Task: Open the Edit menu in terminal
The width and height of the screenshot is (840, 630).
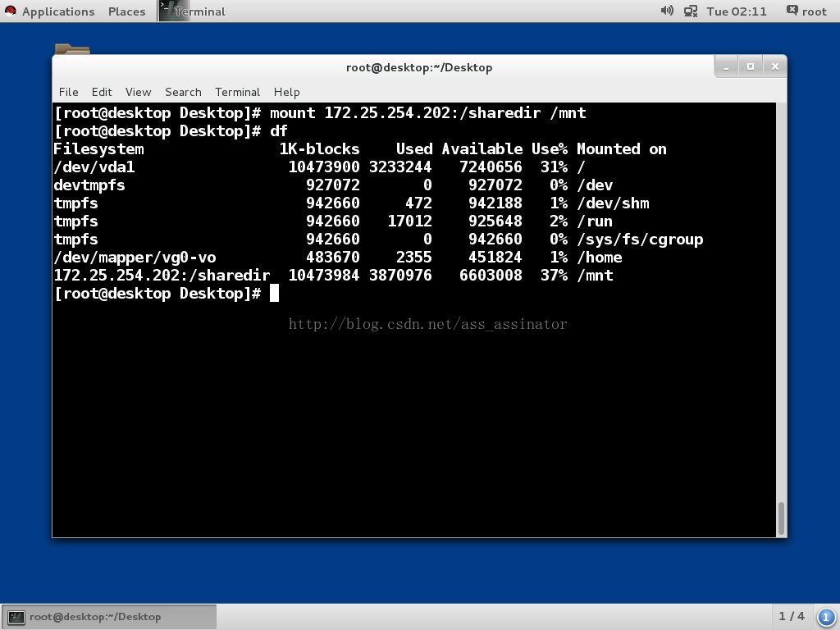Action: 102,92
